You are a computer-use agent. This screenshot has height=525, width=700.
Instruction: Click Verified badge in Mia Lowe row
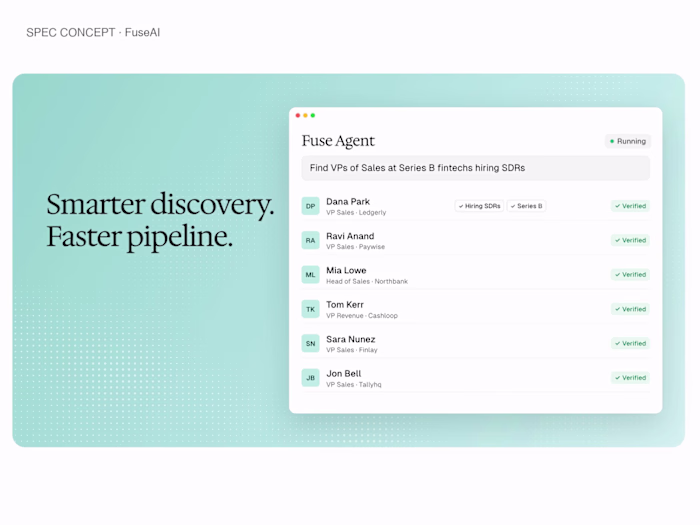point(630,275)
